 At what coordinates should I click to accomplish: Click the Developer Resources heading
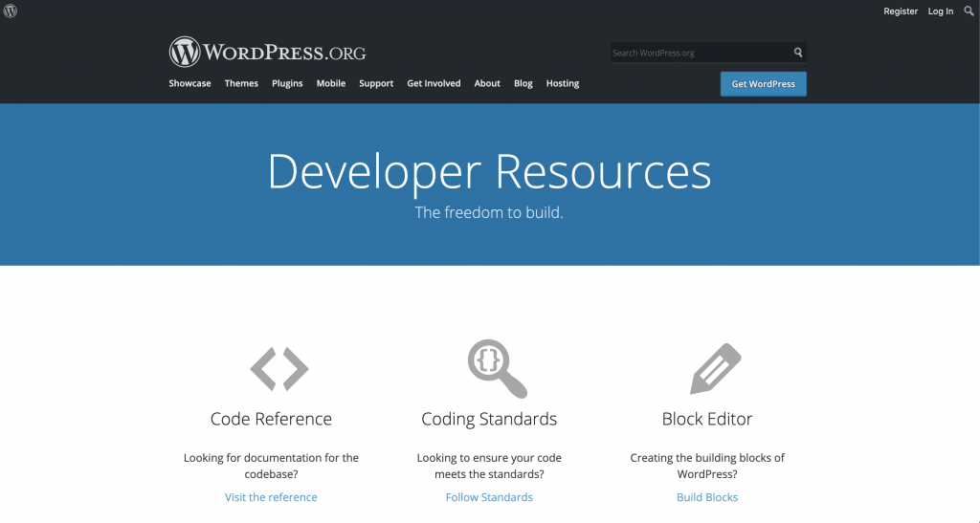(489, 171)
